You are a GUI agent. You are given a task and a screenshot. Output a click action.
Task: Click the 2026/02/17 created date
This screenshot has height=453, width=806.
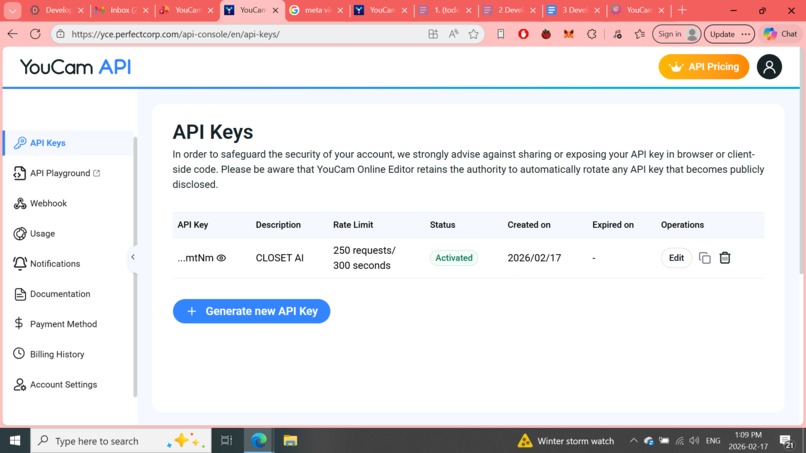point(534,258)
